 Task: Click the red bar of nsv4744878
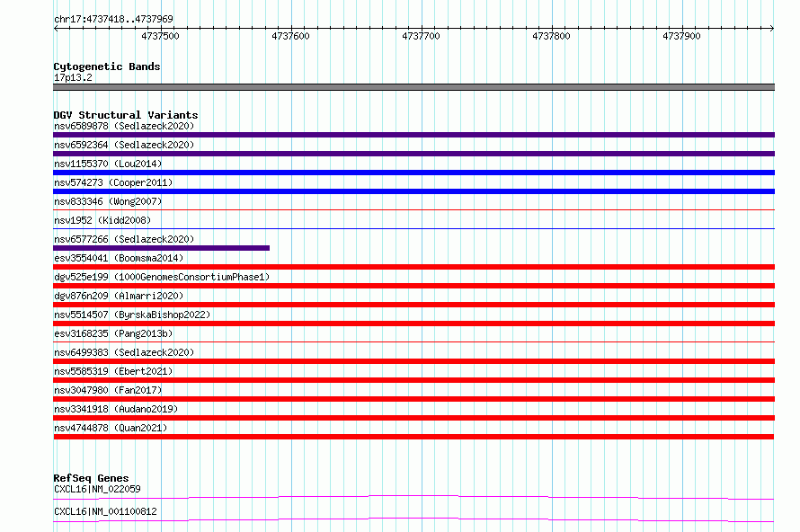click(413, 437)
